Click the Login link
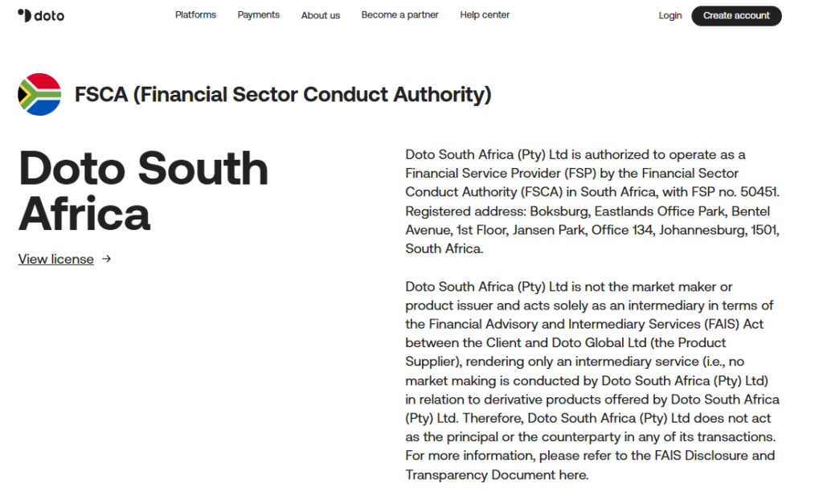Viewport: 823px width, 504px height. pyautogui.click(x=670, y=15)
